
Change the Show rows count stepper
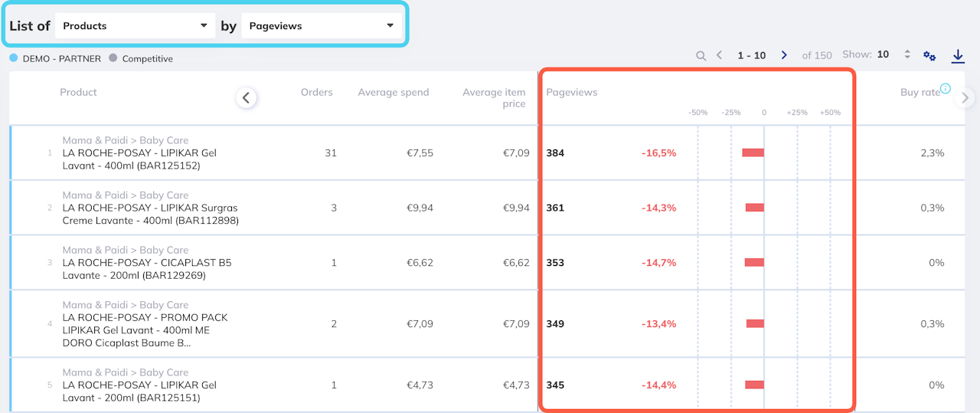coord(907,55)
